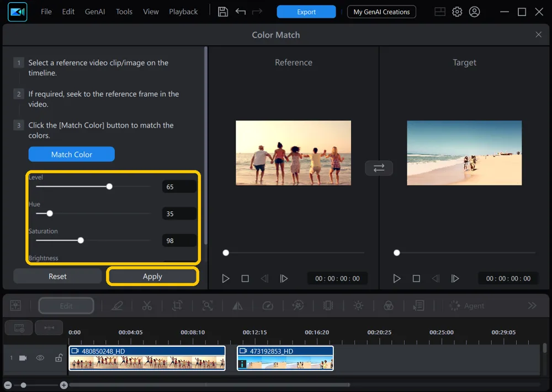Click the Target timecode field
Screen dimensions: 552x392
pyautogui.click(x=508, y=279)
